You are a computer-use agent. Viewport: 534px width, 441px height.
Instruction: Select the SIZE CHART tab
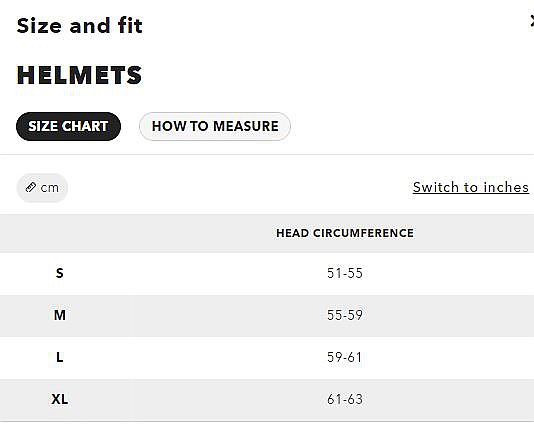coord(68,126)
